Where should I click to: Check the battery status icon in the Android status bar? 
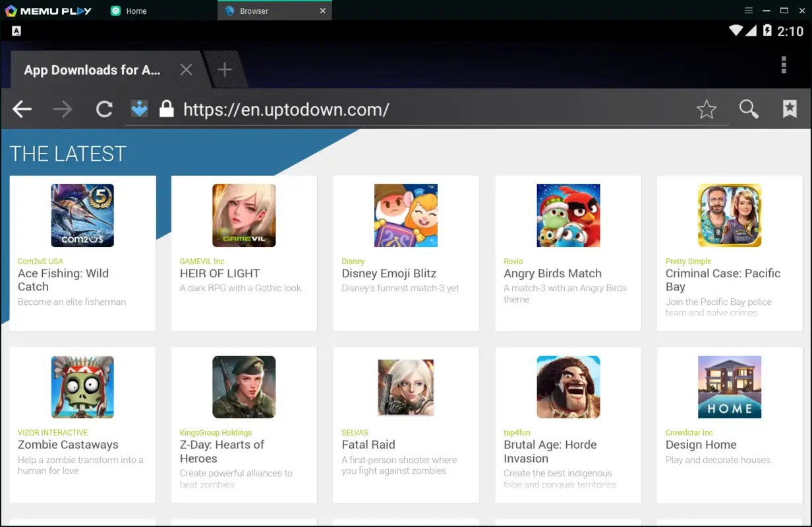[766, 30]
